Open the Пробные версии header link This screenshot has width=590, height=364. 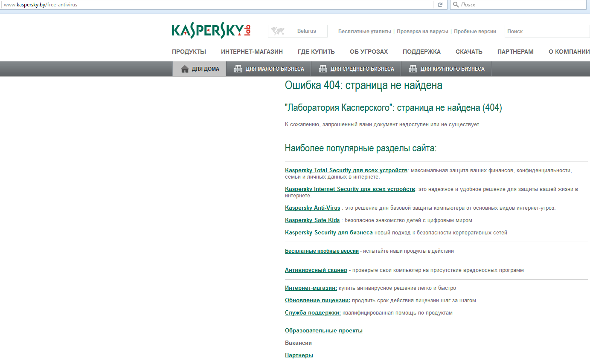[x=475, y=32]
